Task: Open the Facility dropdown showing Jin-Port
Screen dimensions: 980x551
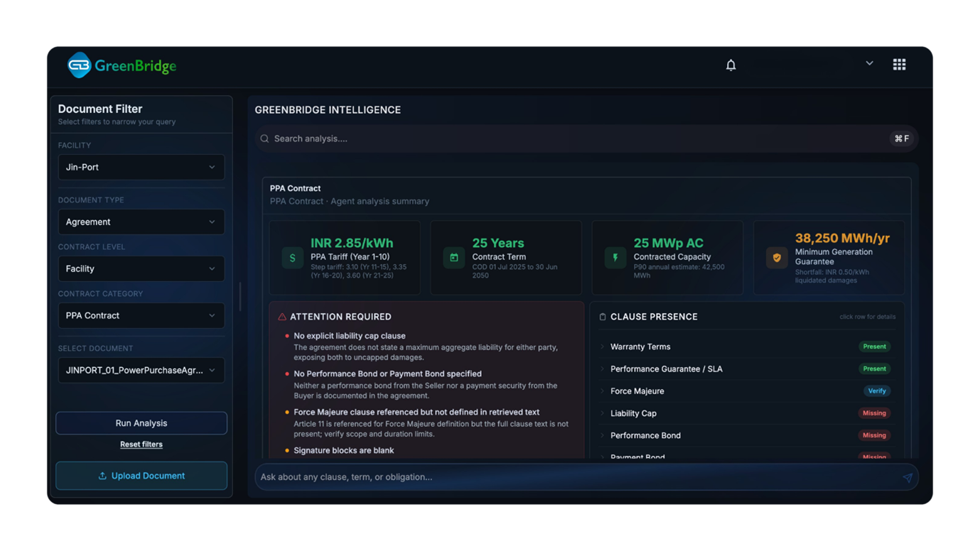Action: pos(141,167)
